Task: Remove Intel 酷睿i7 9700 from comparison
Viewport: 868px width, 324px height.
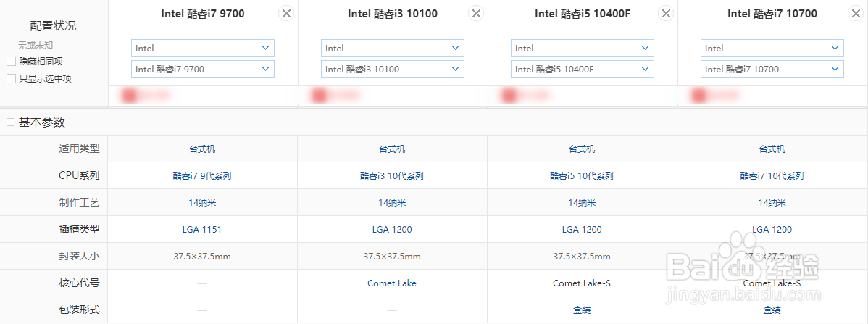Action: pos(286,14)
